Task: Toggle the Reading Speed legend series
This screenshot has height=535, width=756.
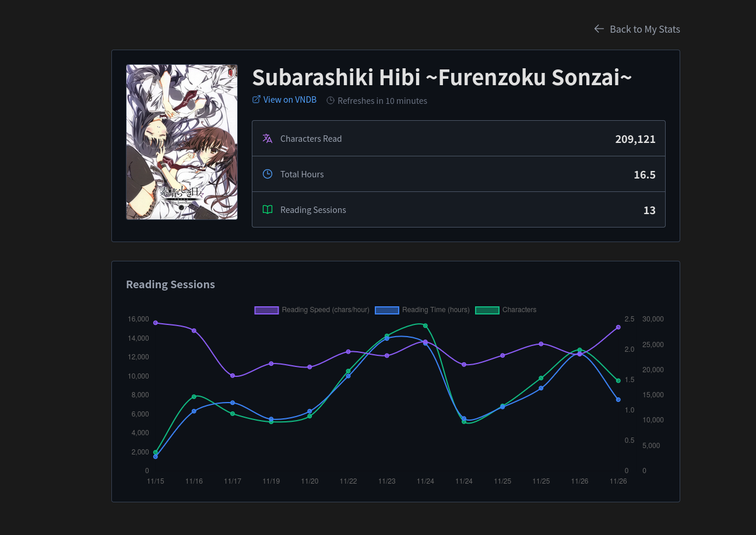Action: point(325,310)
